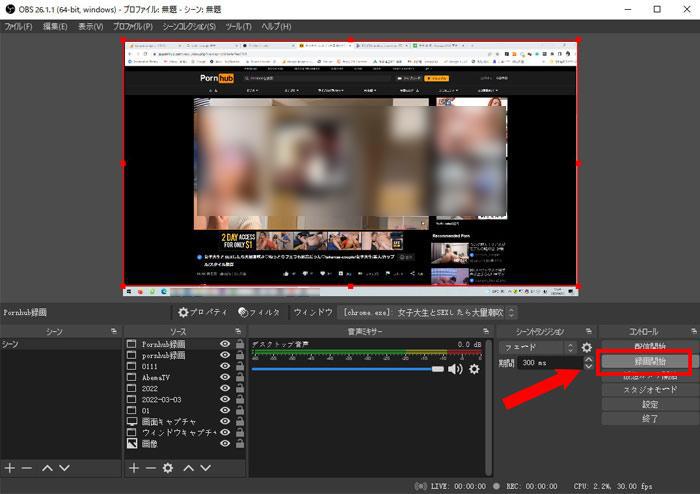Open the フィルタ button in the source toolbar
Screen dimensions: 700x494
pos(259,312)
